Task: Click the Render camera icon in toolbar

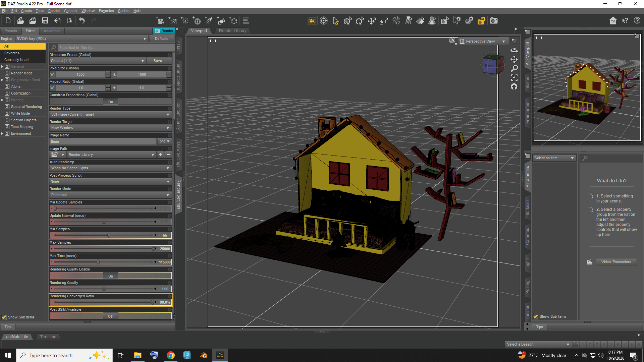Action: coord(494,21)
